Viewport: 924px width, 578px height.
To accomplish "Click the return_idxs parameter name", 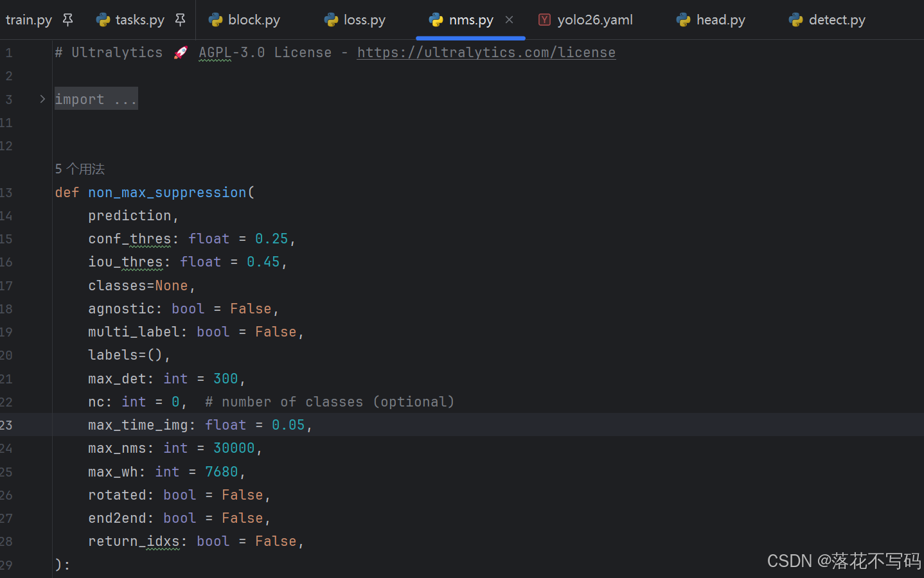I will coord(134,541).
